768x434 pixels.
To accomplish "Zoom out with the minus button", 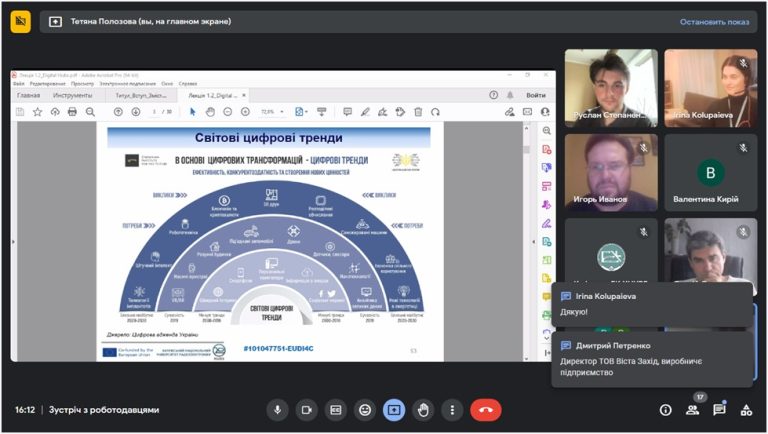I will pos(227,112).
